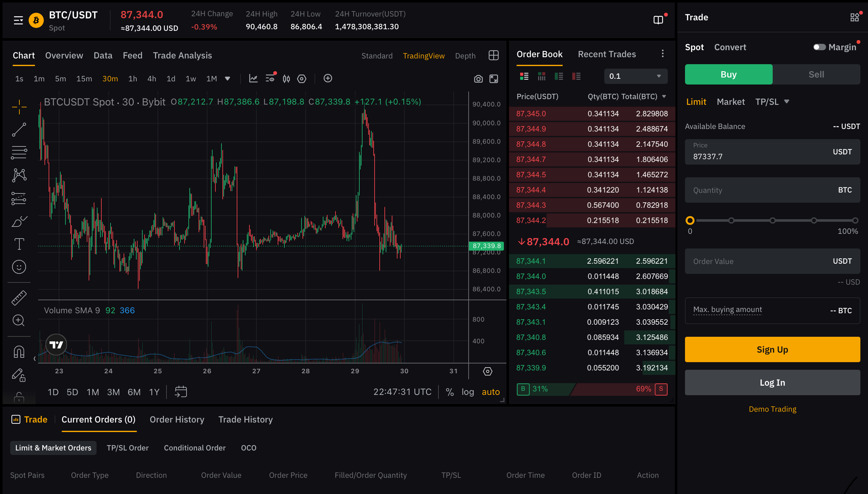
Task: Open the Demo Trading link
Action: pos(772,409)
